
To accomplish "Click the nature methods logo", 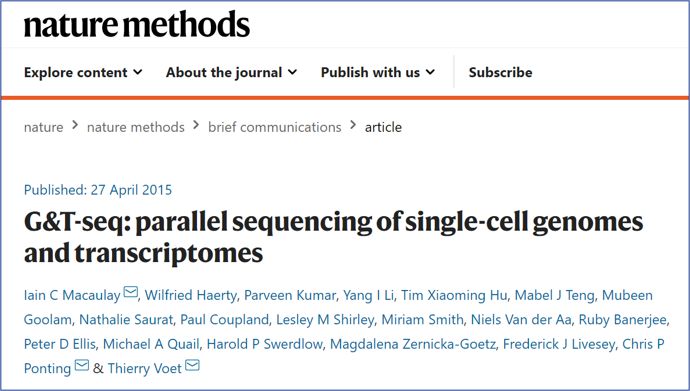I will (x=137, y=24).
